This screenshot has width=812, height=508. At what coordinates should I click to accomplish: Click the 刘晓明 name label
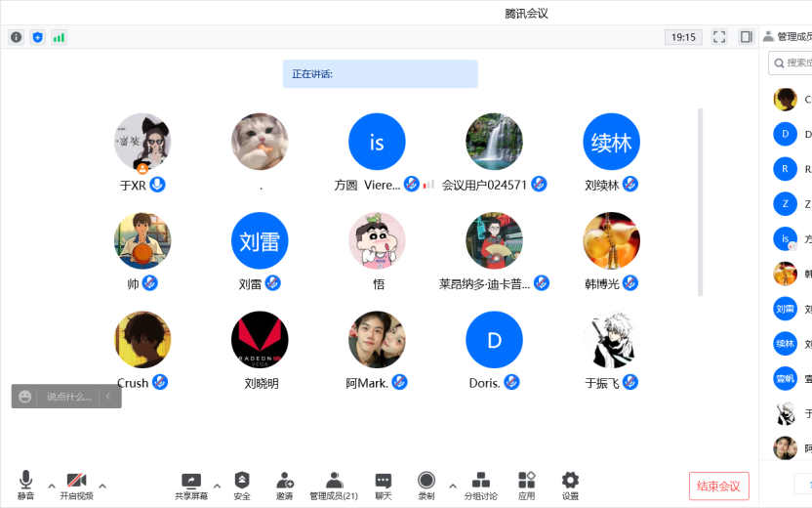pyautogui.click(x=262, y=384)
